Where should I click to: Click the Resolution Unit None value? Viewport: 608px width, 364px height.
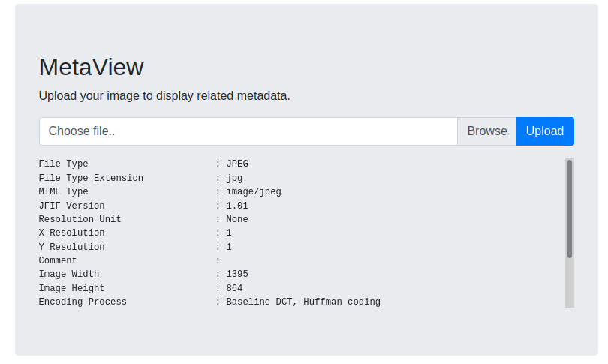237,219
